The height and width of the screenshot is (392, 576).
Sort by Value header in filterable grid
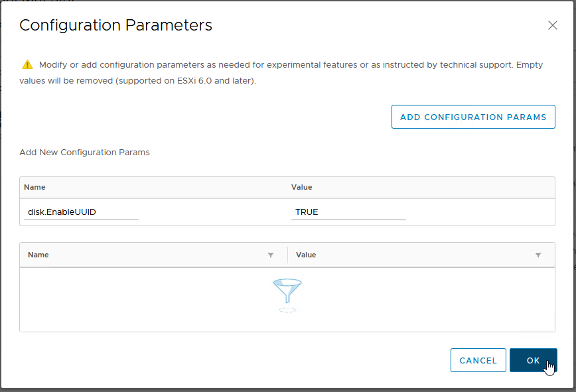(x=306, y=255)
